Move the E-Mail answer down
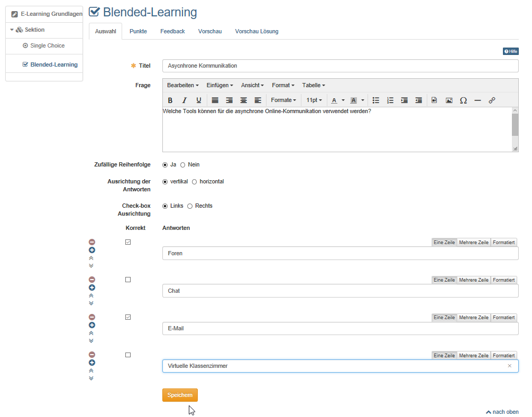Image resolution: width=532 pixels, height=417 pixels. point(91,341)
